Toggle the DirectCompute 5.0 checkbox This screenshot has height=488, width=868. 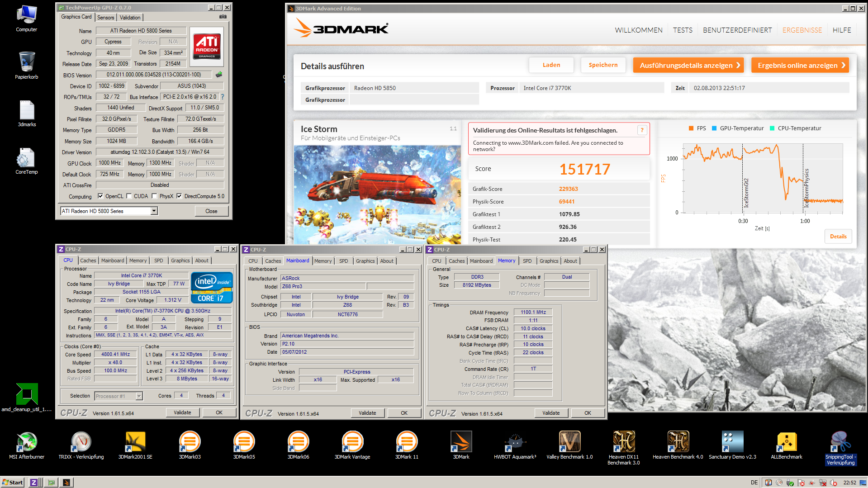coord(179,196)
